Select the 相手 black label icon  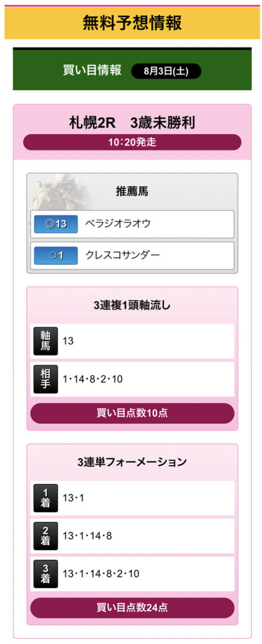point(45,379)
